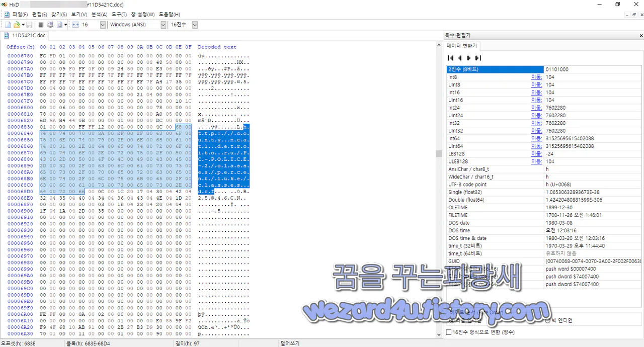This screenshot has width=644, height=347.
Task: Click the hex view vertical scrollbar thumb
Action: pos(439,154)
